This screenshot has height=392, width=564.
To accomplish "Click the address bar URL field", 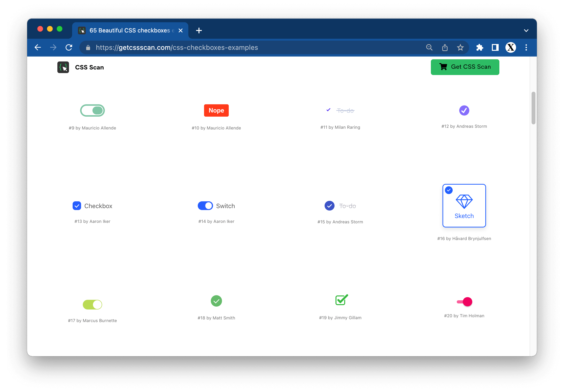I will click(x=177, y=47).
